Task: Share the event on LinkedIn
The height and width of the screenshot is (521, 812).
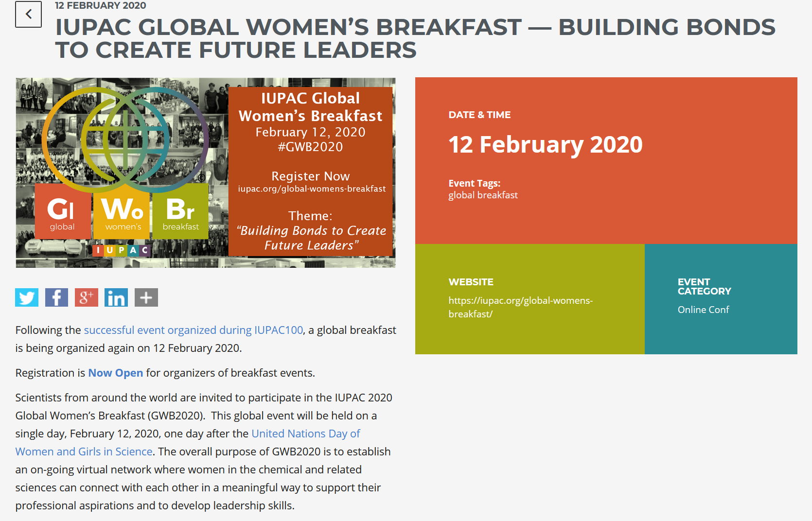Action: click(116, 297)
